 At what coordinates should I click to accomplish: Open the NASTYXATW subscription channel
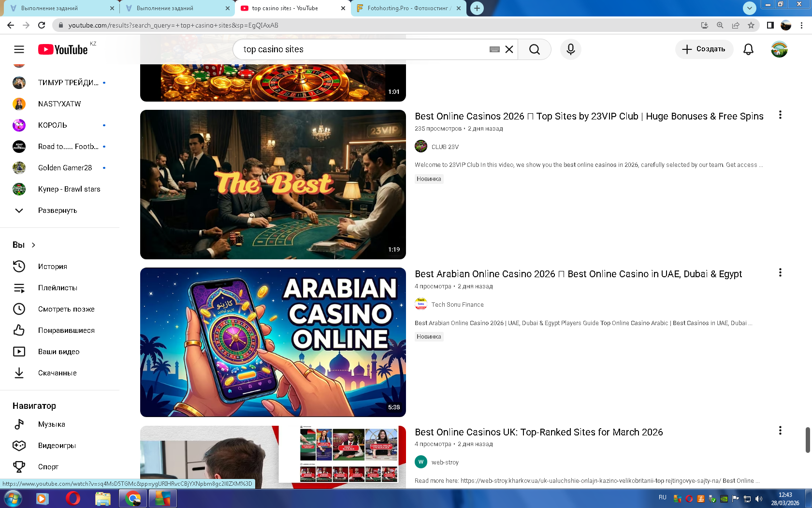(x=59, y=104)
